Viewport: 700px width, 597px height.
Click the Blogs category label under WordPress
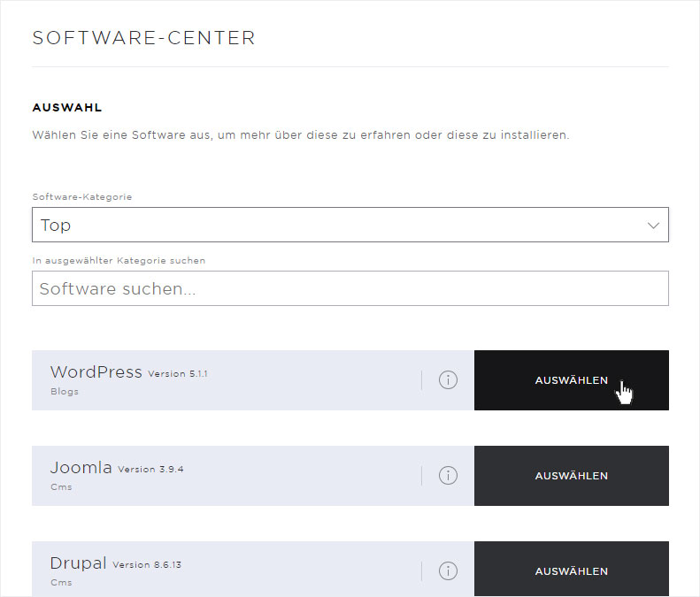click(65, 391)
